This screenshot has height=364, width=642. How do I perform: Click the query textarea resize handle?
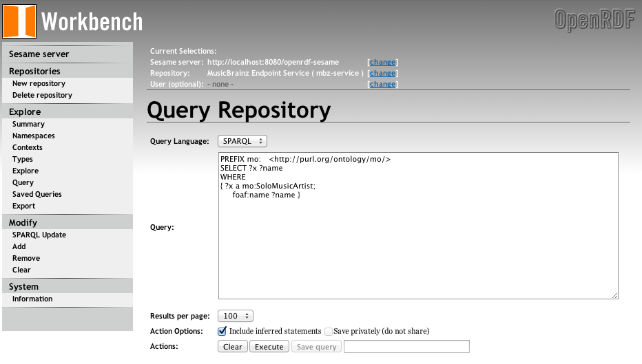click(x=615, y=296)
